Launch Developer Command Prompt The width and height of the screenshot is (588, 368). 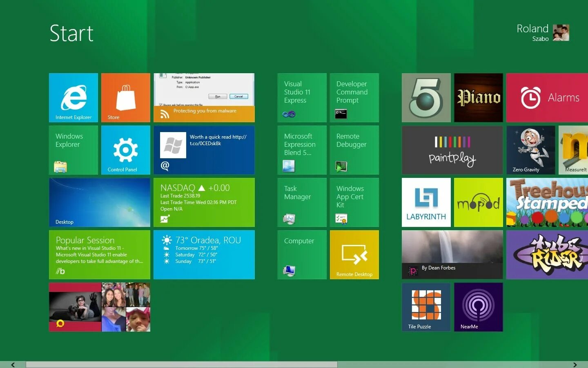pos(354,98)
